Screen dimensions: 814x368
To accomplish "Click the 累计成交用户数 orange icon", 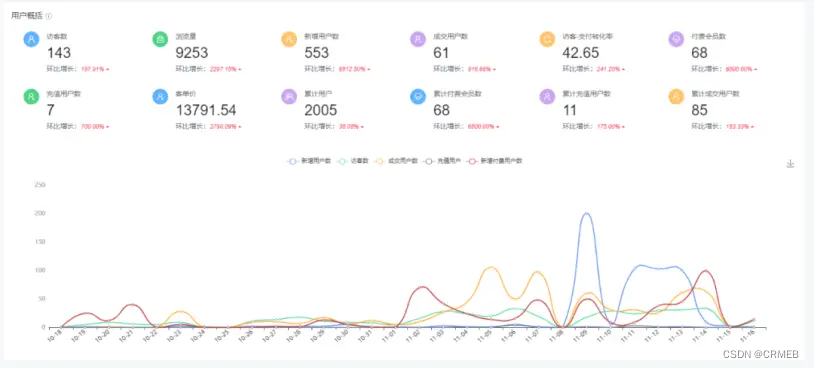I will pyautogui.click(x=676, y=97).
